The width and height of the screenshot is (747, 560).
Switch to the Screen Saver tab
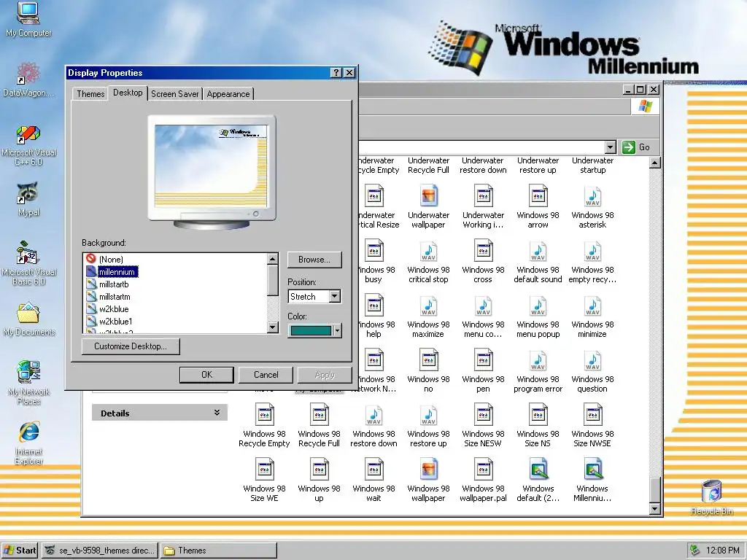175,94
